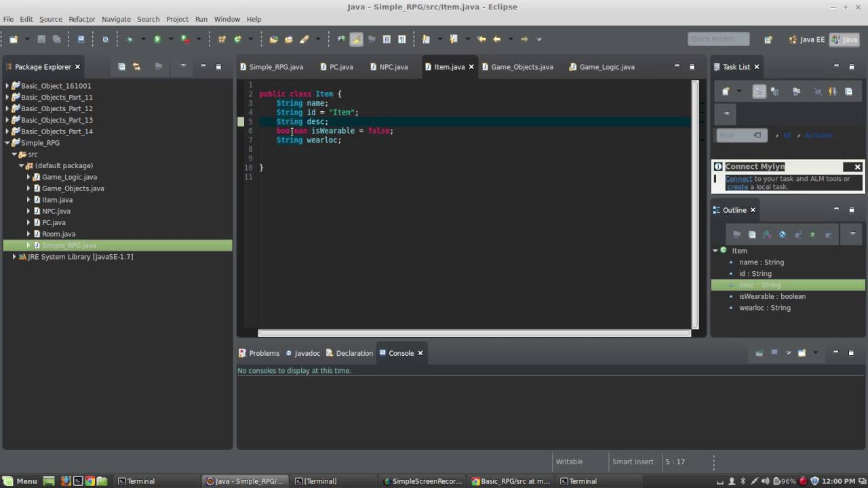This screenshot has height=488, width=868.
Task: Switch to the Simple_RPG.java editor tab
Action: click(271, 67)
